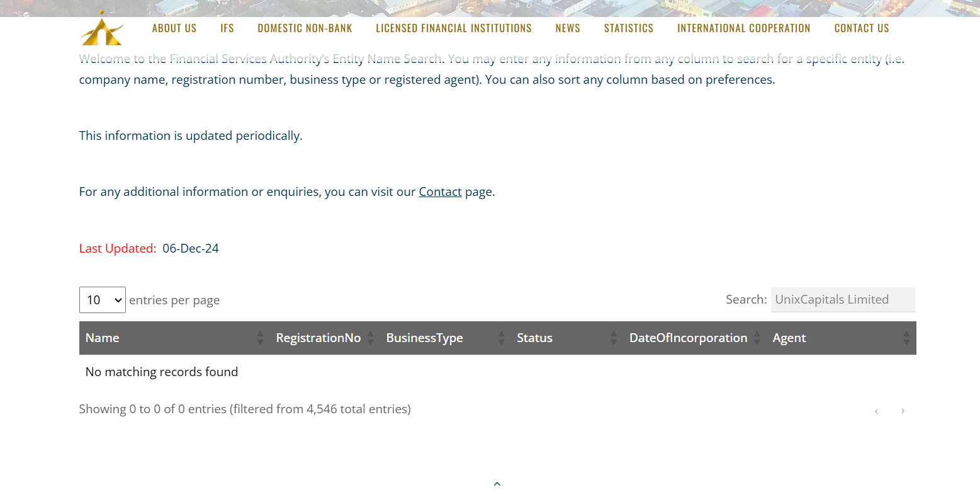The width and height of the screenshot is (980, 492).
Task: Open the About Us menu
Action: [174, 28]
